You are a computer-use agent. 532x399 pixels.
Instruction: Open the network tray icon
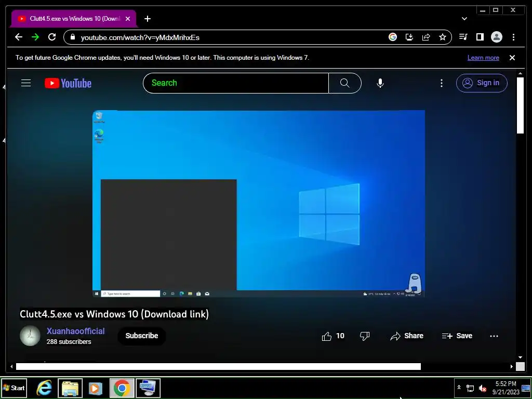(x=470, y=388)
